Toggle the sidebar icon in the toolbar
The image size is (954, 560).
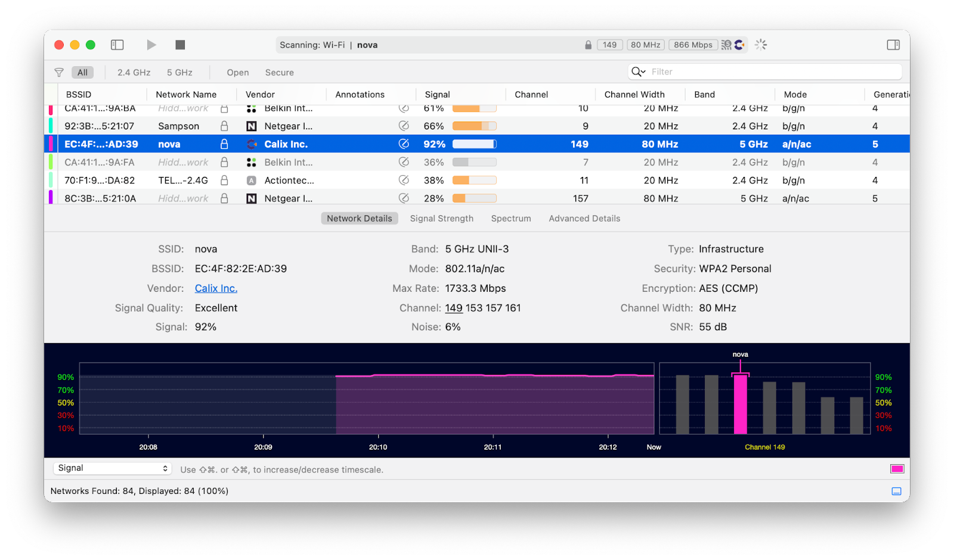[117, 44]
